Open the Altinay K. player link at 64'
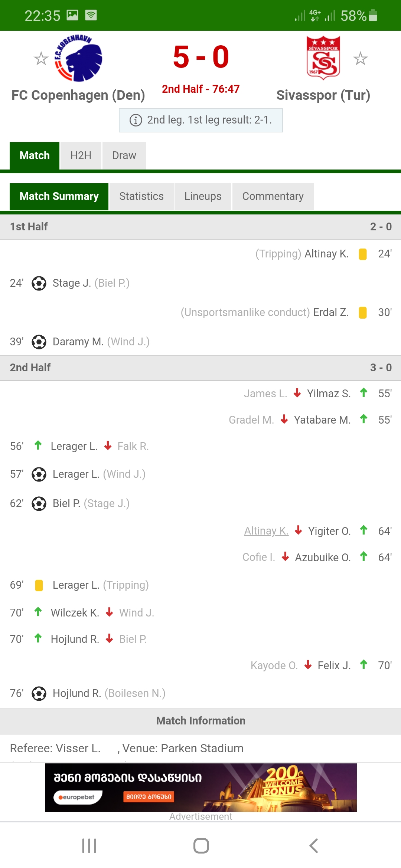This screenshot has height=868, width=401. (266, 531)
